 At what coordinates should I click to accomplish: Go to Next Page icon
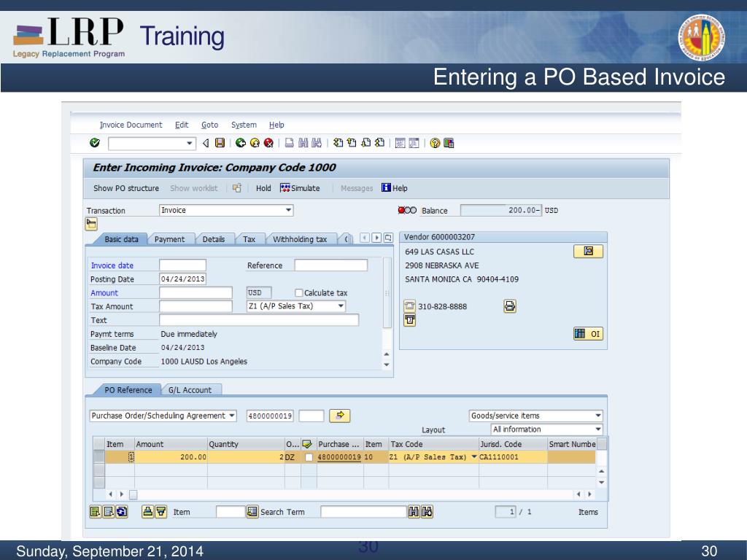tap(366, 143)
